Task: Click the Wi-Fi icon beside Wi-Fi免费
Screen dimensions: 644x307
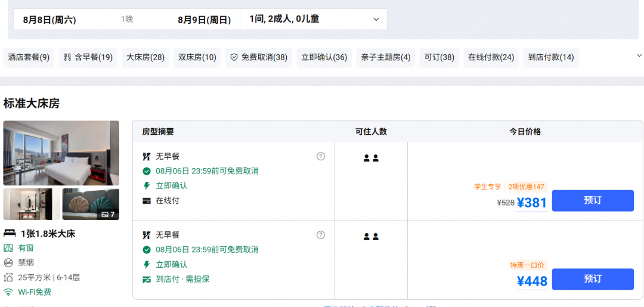Action: click(8, 292)
